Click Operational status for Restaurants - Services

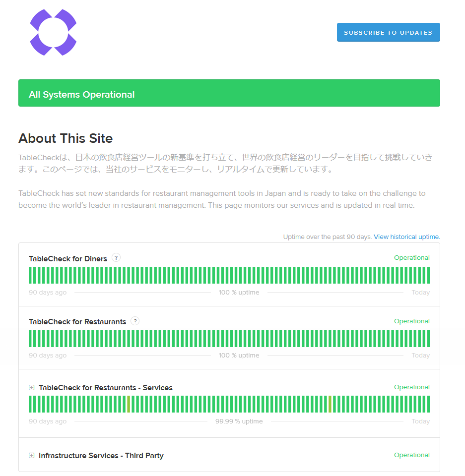[x=412, y=387]
